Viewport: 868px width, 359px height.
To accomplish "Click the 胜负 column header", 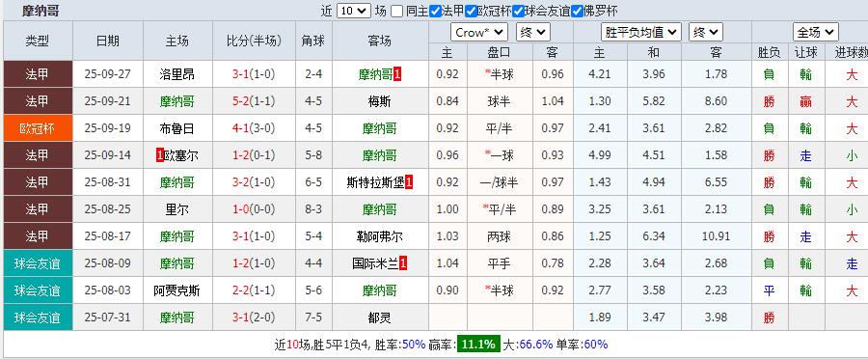I will tap(770, 52).
